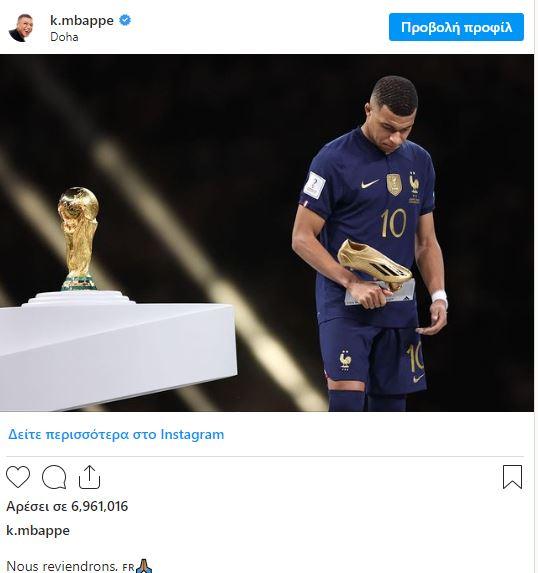Screen dimensions: 538x573
Task: Click the FR flag symbol in caption
Action: (128, 567)
